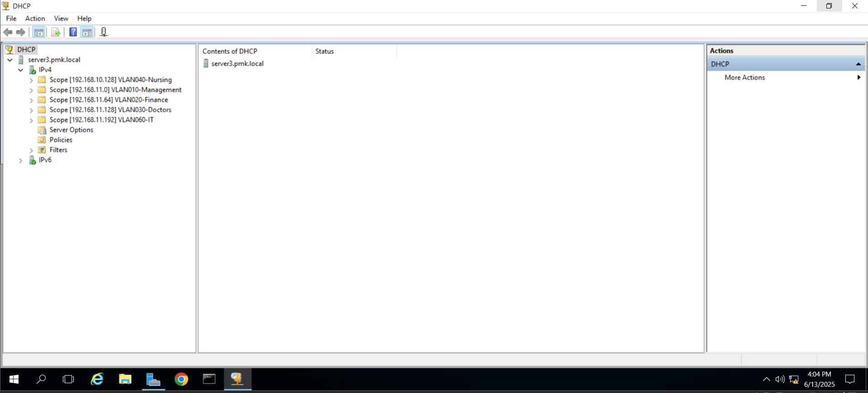Select server3.pmk.local text in contents list
Viewport: 868px width, 393px height.
pyautogui.click(x=237, y=64)
